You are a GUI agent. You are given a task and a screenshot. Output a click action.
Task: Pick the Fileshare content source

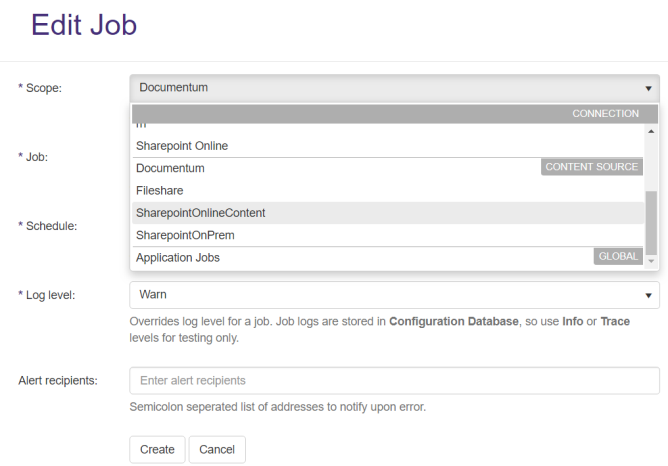[160, 190]
